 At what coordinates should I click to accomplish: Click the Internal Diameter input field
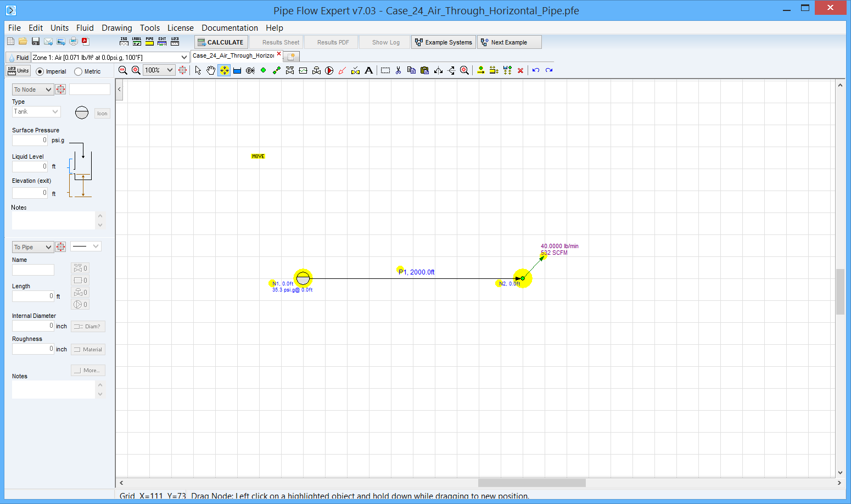[33, 326]
